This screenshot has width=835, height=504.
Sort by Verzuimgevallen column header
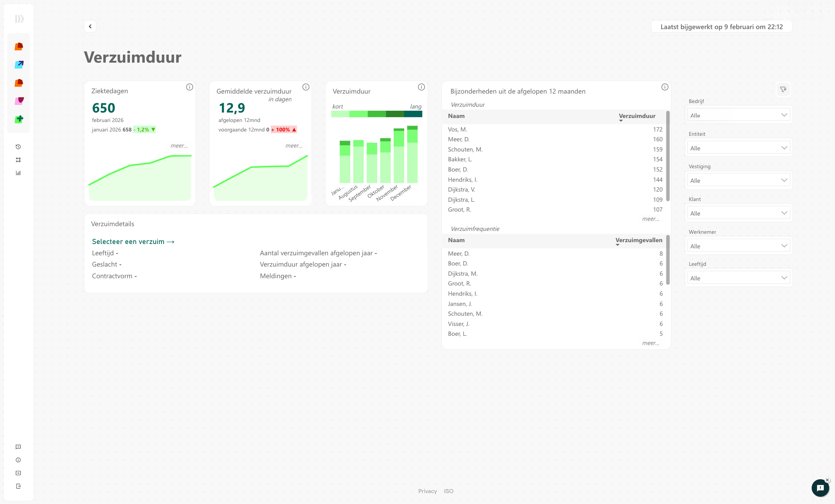639,240
